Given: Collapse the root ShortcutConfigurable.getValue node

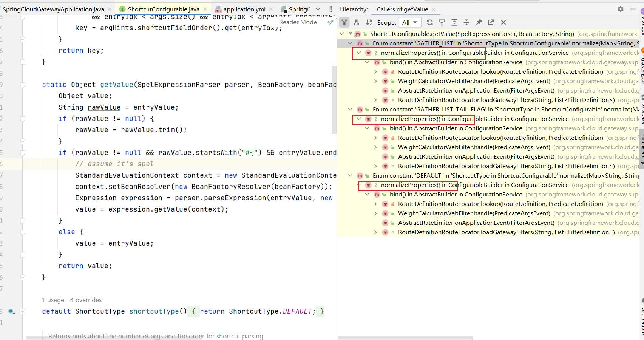Looking at the screenshot, I should (x=342, y=34).
